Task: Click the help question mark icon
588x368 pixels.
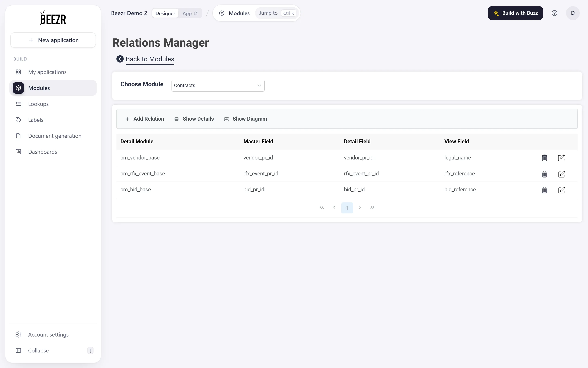Action: [554, 13]
